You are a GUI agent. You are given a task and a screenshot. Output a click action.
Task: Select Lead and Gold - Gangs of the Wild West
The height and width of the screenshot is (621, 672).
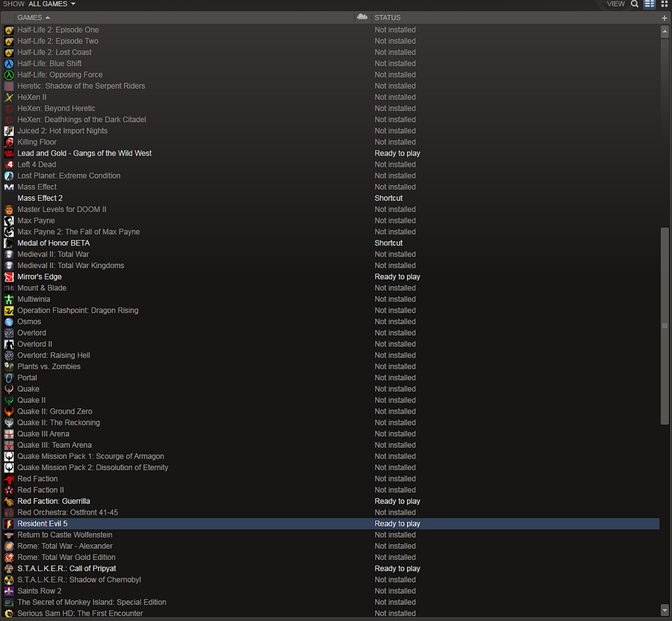(x=85, y=154)
